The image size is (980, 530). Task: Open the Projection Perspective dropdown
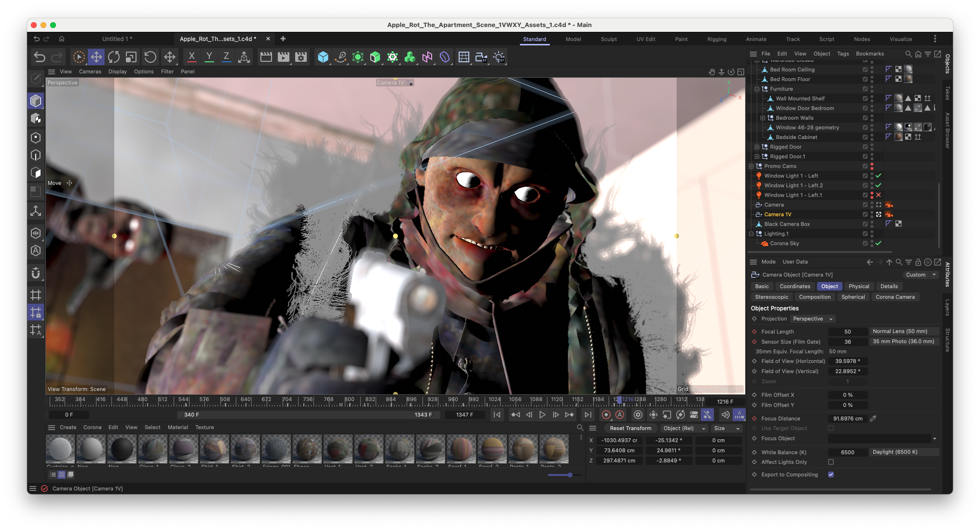click(x=813, y=319)
